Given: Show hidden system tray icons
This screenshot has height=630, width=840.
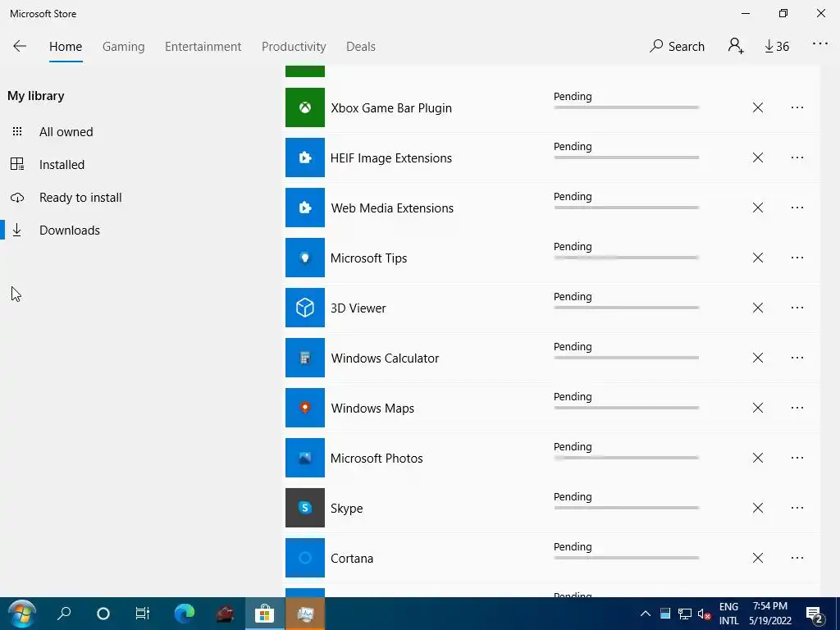Looking at the screenshot, I should click(645, 614).
